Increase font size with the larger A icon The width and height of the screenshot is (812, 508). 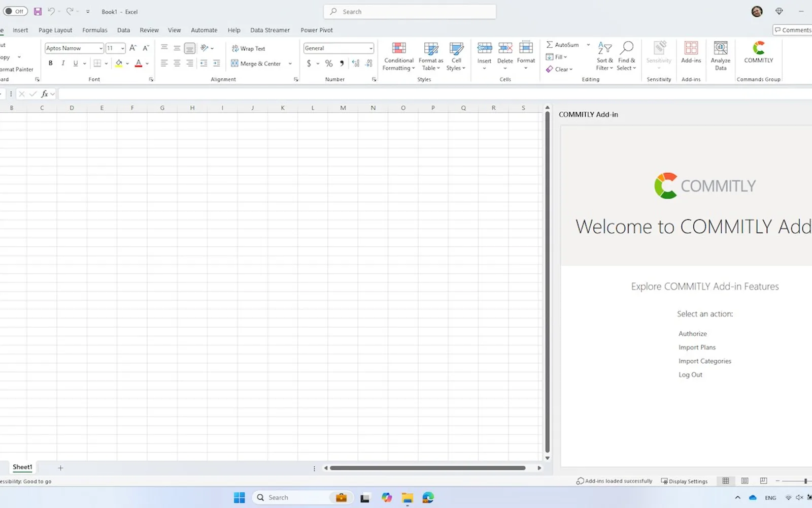pyautogui.click(x=133, y=48)
